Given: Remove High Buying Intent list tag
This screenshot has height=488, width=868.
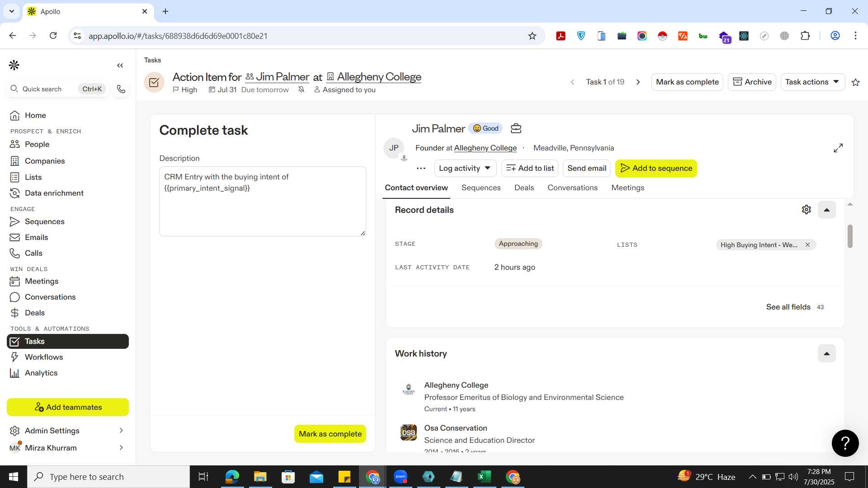Looking at the screenshot, I should [807, 245].
